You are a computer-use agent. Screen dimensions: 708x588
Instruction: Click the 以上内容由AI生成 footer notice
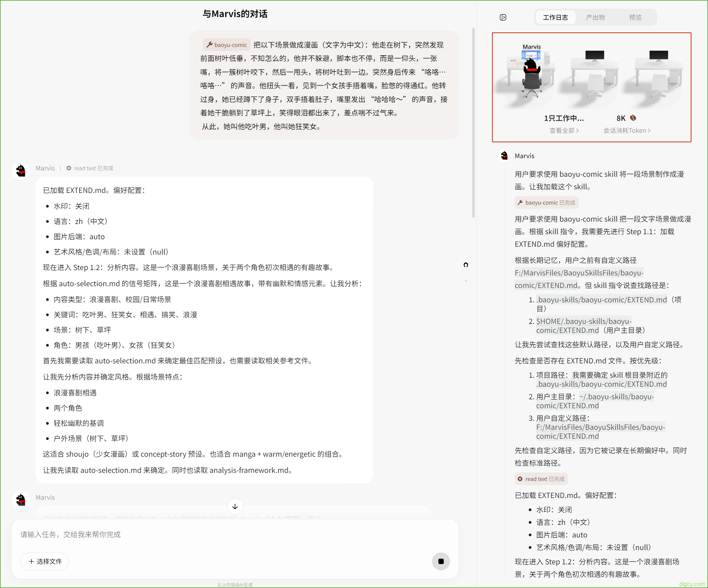[235, 585]
